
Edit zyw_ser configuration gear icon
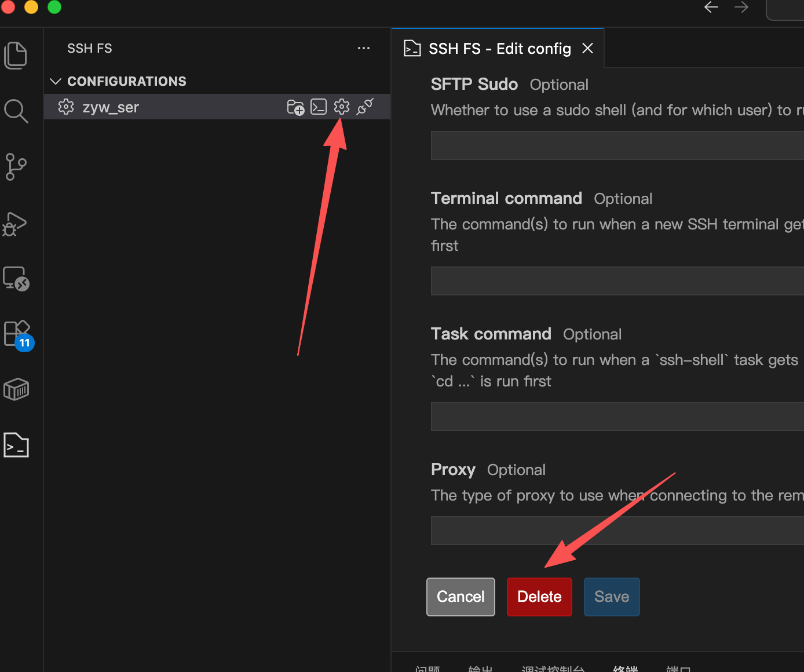point(342,107)
